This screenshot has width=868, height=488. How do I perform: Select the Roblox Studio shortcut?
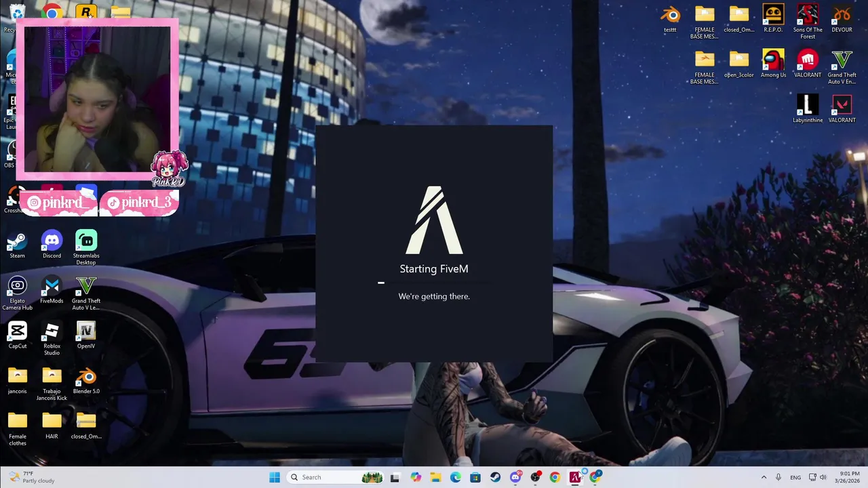(52, 339)
